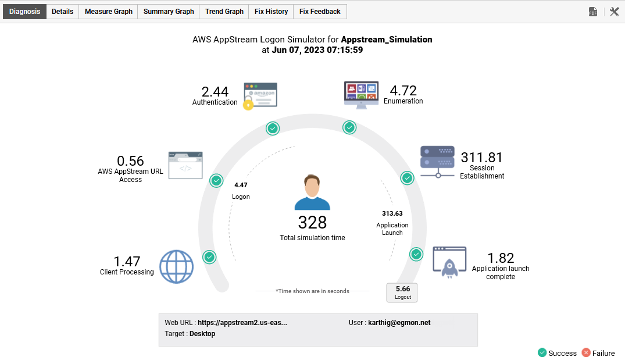Image resolution: width=625 pixels, height=364 pixels.
Task: Click the success checkmark for Authentication
Action: 273,129
